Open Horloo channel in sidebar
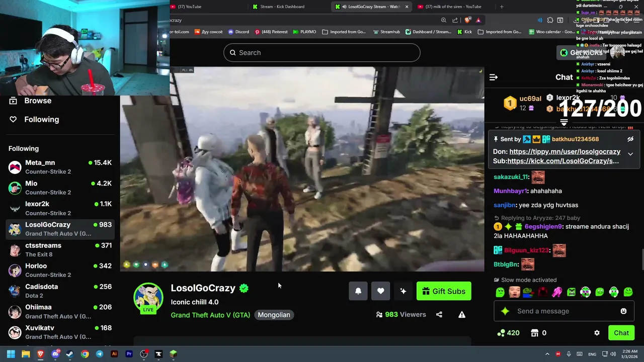Viewport: 644px width, 362px height. (x=60, y=270)
